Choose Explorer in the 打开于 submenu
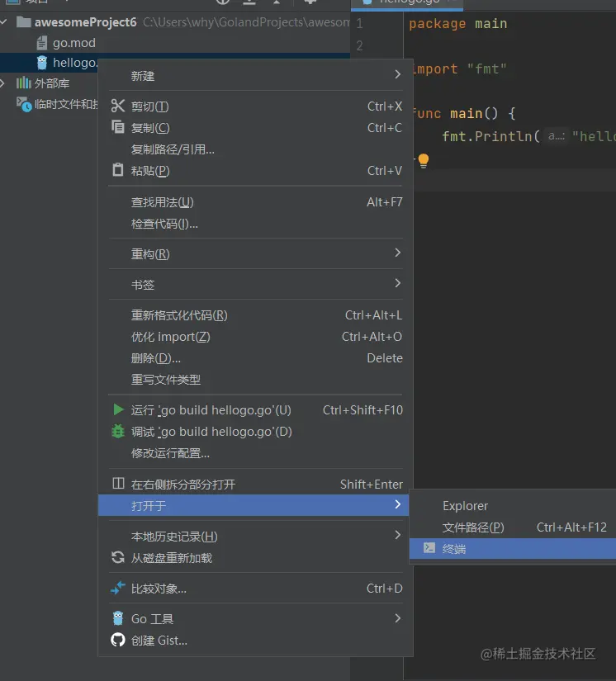This screenshot has height=681, width=616. coord(513,505)
